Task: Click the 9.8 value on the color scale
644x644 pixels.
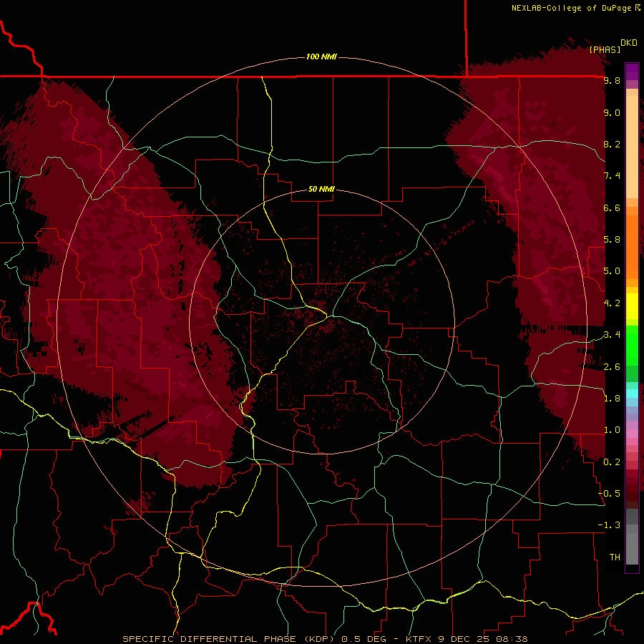Action: [612, 81]
